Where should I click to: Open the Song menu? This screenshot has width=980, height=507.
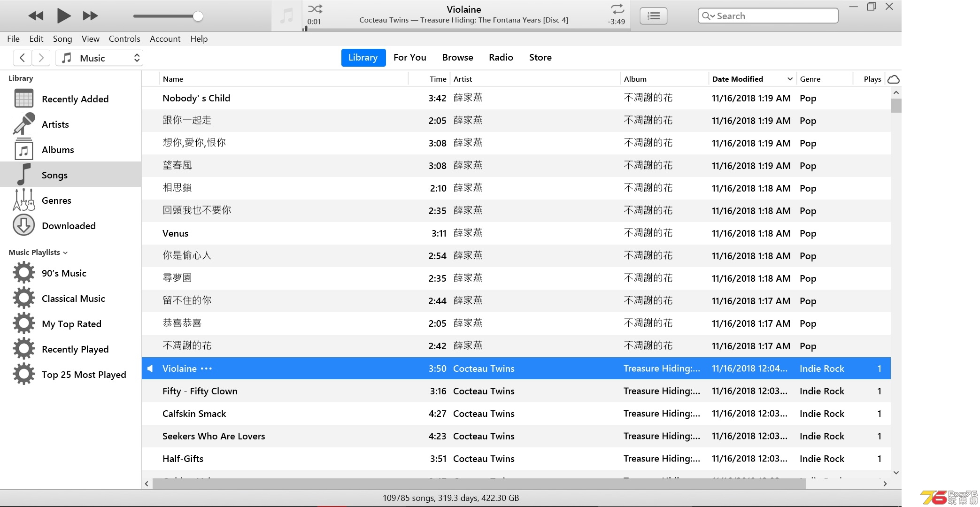[x=62, y=39]
